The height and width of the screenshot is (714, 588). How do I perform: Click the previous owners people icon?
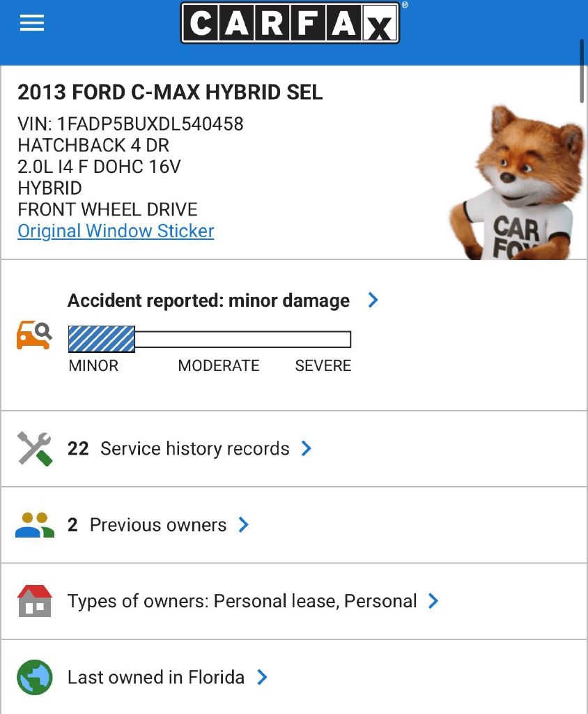coord(34,525)
